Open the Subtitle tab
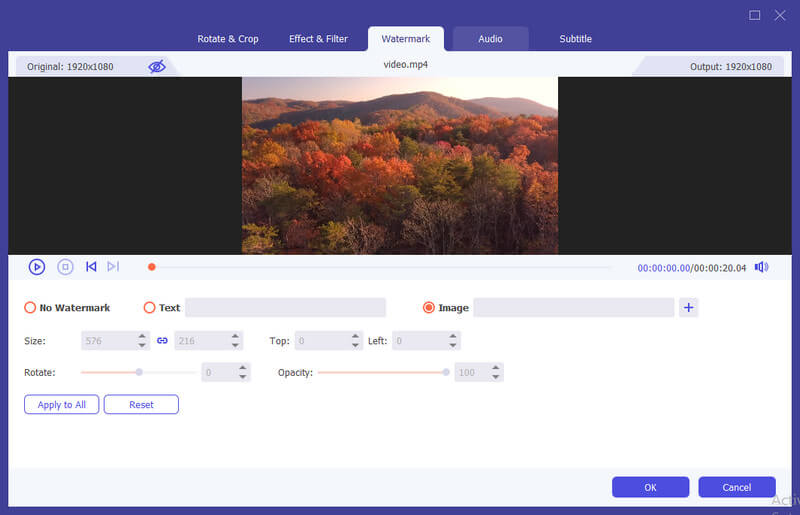Screen dimensions: 800x515 [575, 39]
